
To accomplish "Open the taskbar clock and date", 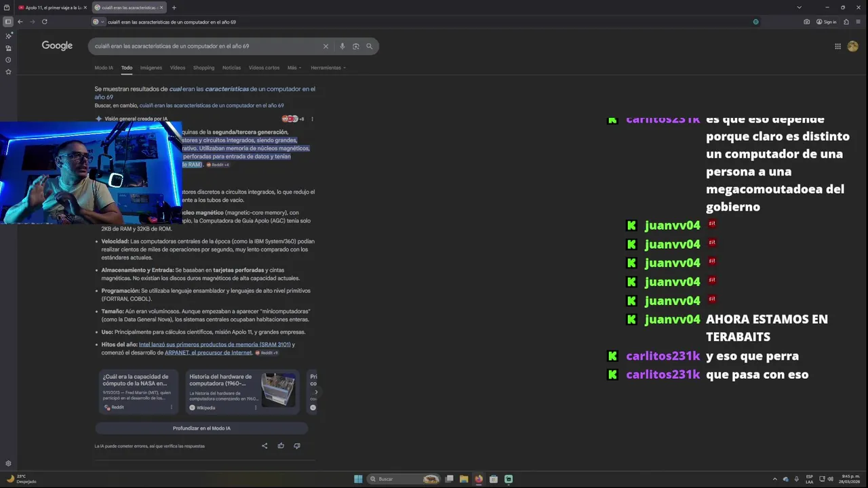I will (850, 479).
